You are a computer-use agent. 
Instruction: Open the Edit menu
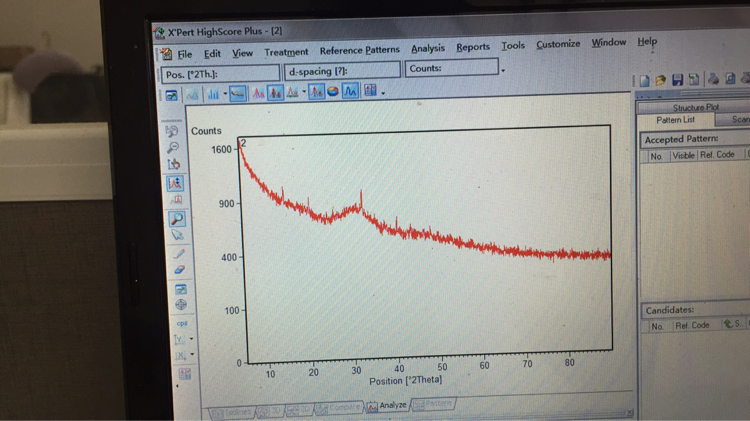tap(212, 54)
